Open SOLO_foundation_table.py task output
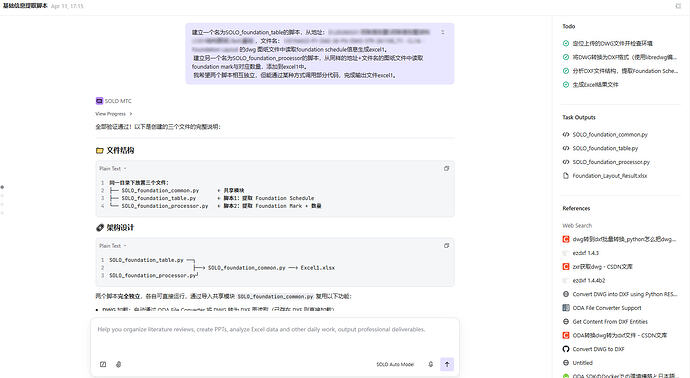690x378 pixels. click(x=605, y=148)
